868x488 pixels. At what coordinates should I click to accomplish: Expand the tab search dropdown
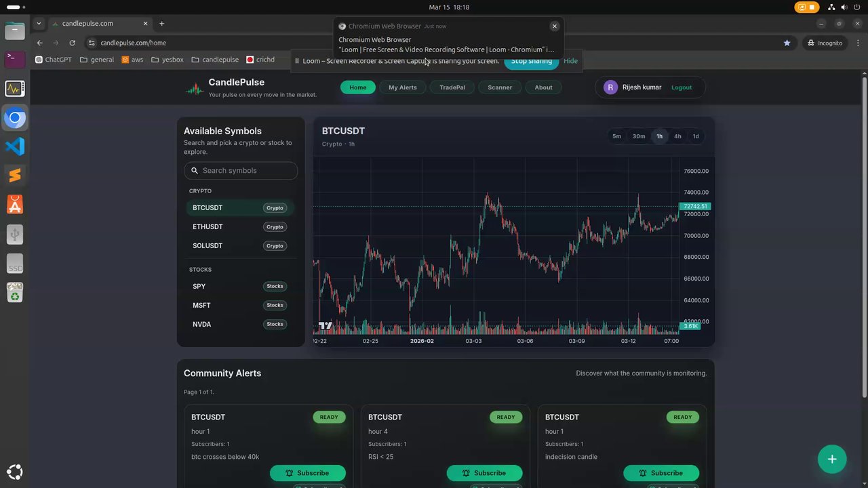39,24
